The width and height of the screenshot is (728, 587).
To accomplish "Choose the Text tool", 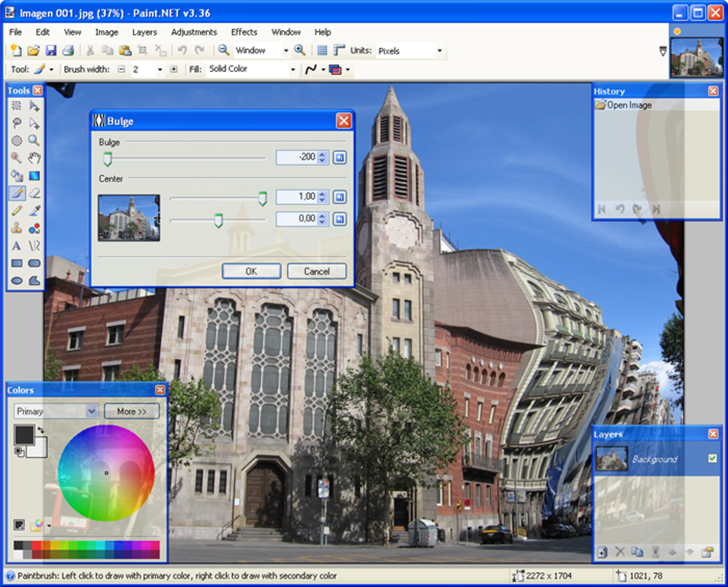I will [x=16, y=246].
